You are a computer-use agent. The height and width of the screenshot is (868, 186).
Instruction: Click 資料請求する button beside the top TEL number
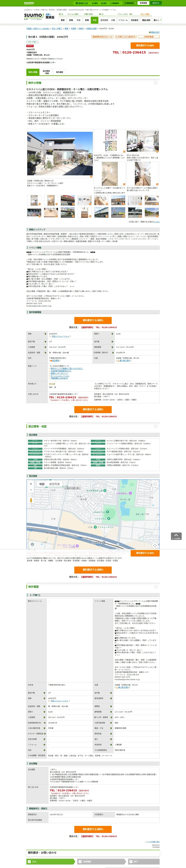tap(145, 45)
